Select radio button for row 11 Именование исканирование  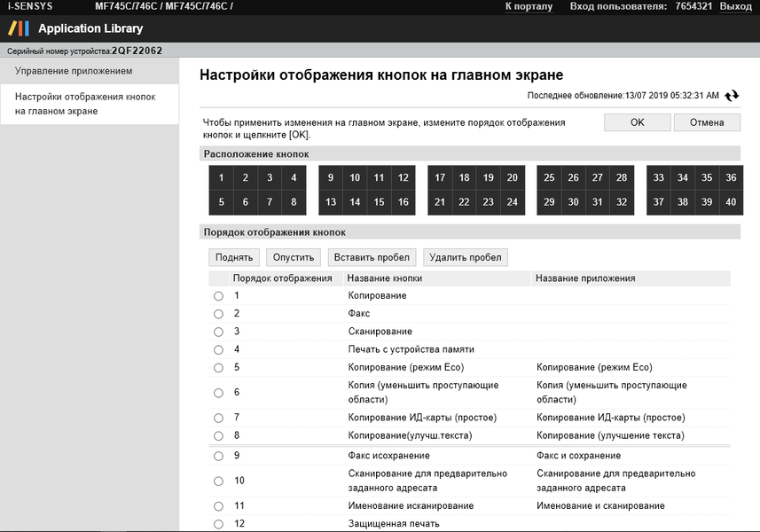(x=218, y=506)
